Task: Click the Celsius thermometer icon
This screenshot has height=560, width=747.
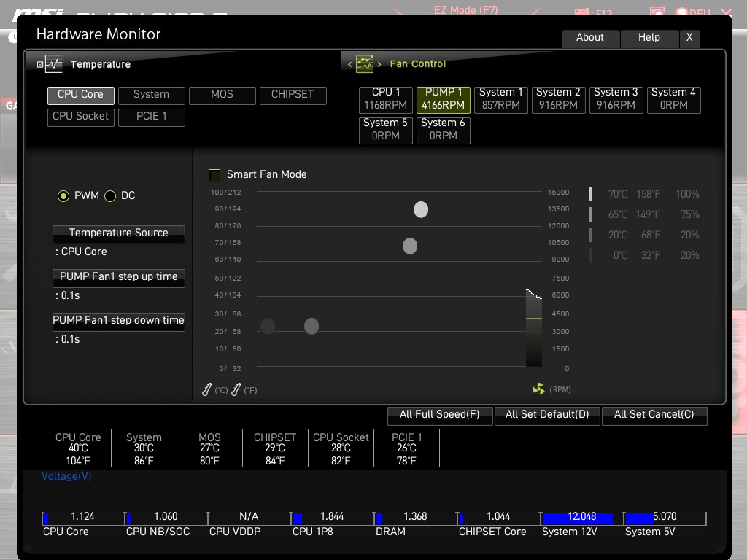Action: (206, 389)
